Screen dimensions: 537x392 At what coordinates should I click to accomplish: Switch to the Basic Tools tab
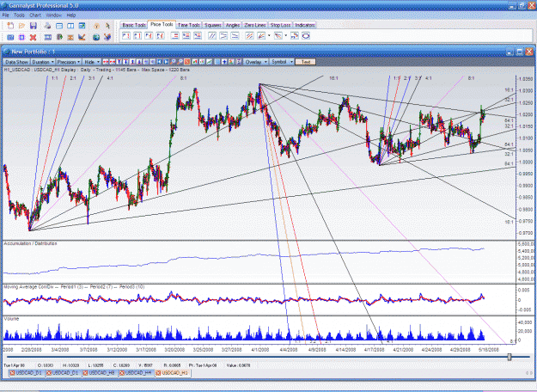point(134,25)
